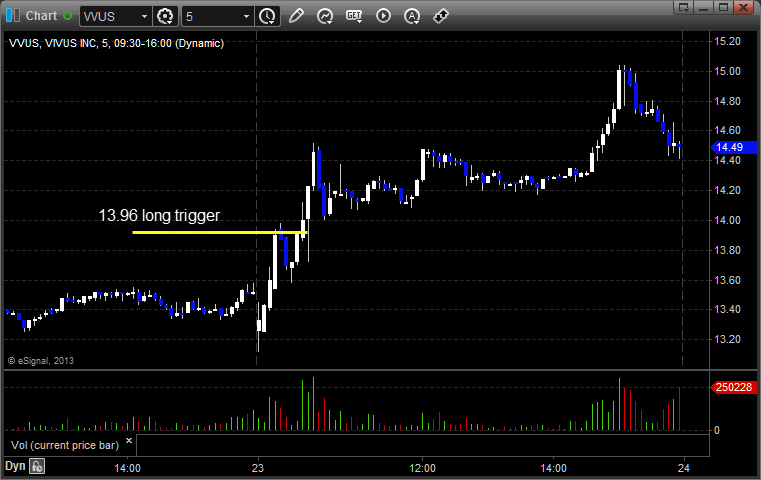The image size is (761, 480).
Task: Open the gear chart settings menu
Action: [165, 17]
